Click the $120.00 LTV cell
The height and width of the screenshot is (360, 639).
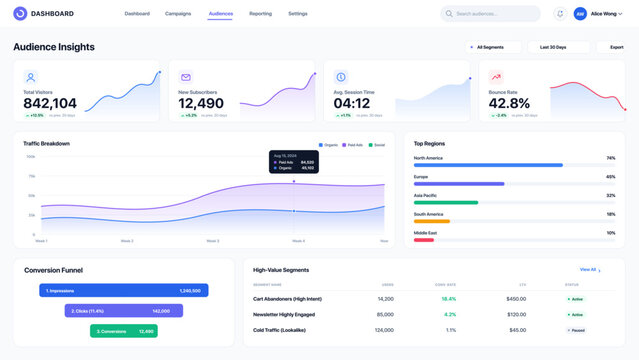(516, 315)
